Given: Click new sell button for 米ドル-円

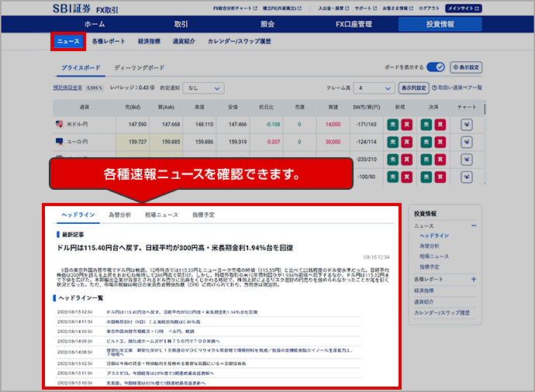Looking at the screenshot, I should click(x=392, y=125).
